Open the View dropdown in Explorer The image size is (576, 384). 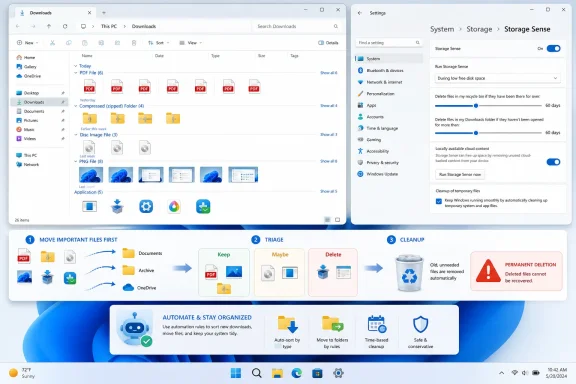pos(191,43)
